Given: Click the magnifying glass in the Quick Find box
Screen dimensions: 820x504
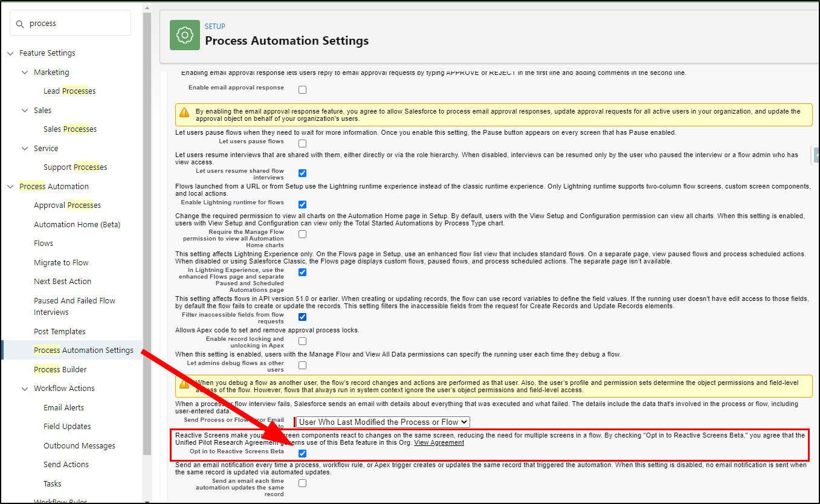Looking at the screenshot, I should (20, 23).
